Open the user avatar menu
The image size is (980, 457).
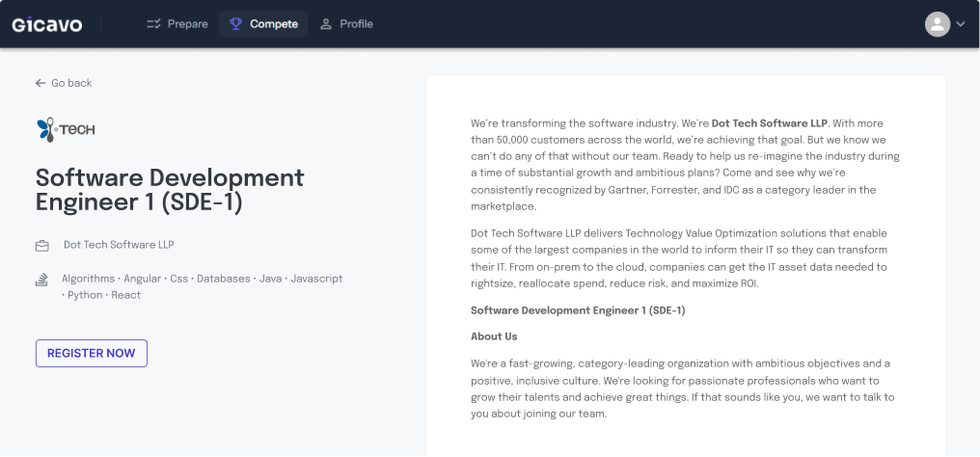[x=938, y=24]
